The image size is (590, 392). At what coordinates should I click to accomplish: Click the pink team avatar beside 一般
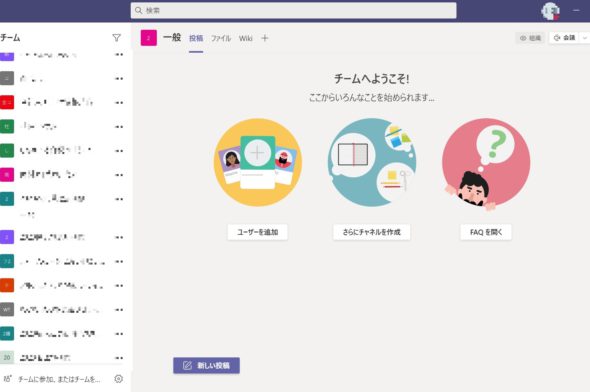(149, 38)
